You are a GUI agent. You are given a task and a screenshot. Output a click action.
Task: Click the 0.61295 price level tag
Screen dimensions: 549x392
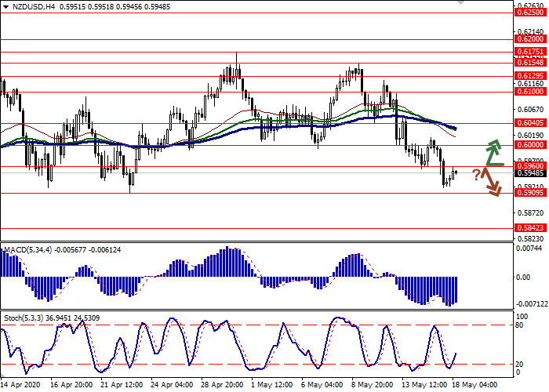point(529,74)
